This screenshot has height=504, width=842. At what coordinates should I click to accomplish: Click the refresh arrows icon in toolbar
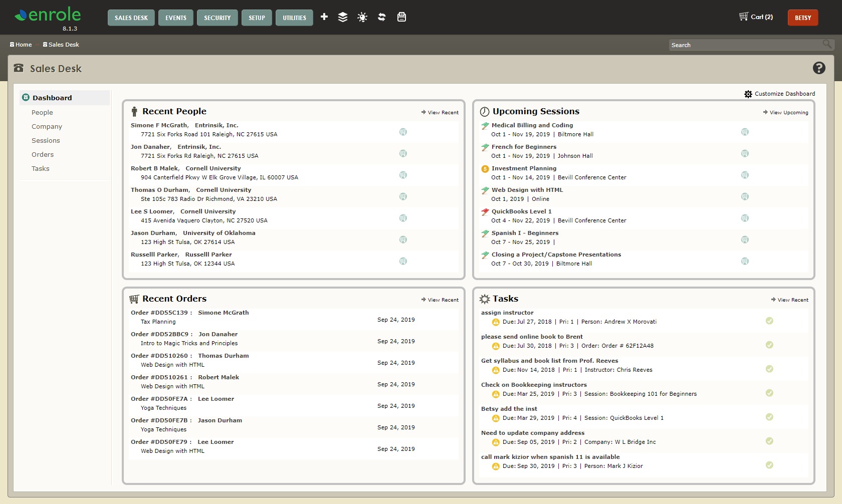[x=382, y=17]
